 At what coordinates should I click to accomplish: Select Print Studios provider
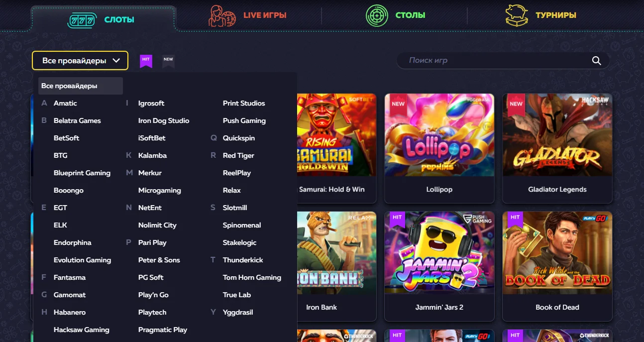click(x=244, y=103)
